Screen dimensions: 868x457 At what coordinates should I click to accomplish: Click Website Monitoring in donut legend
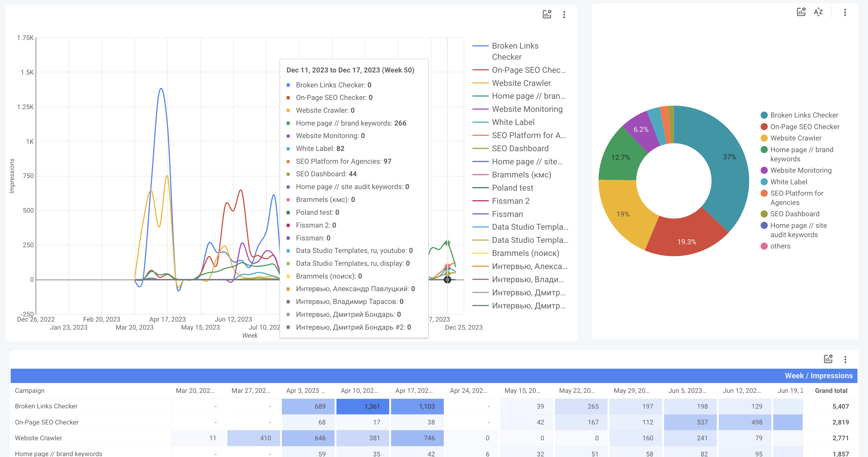click(x=796, y=170)
